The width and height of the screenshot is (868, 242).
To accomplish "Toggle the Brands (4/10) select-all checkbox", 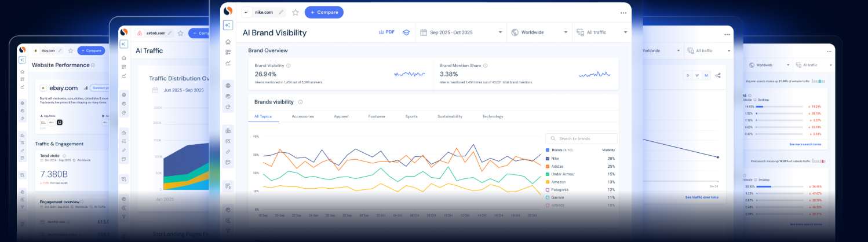I will (548, 150).
